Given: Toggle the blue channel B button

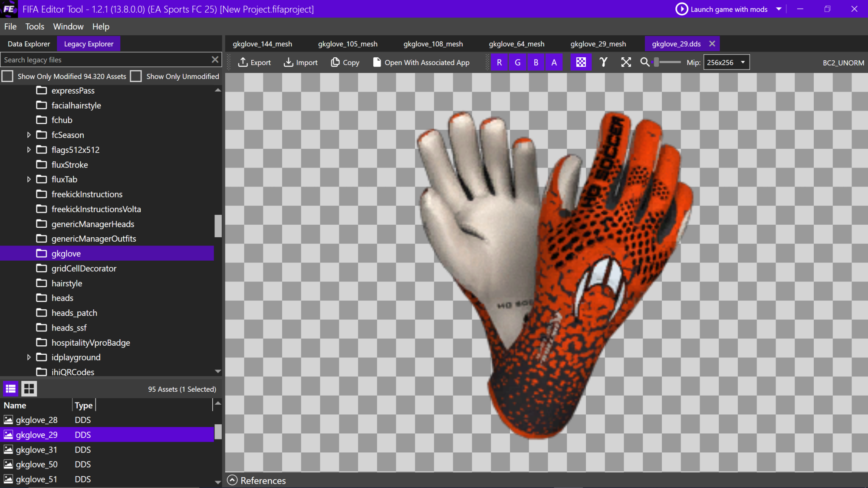Looking at the screenshot, I should (536, 62).
